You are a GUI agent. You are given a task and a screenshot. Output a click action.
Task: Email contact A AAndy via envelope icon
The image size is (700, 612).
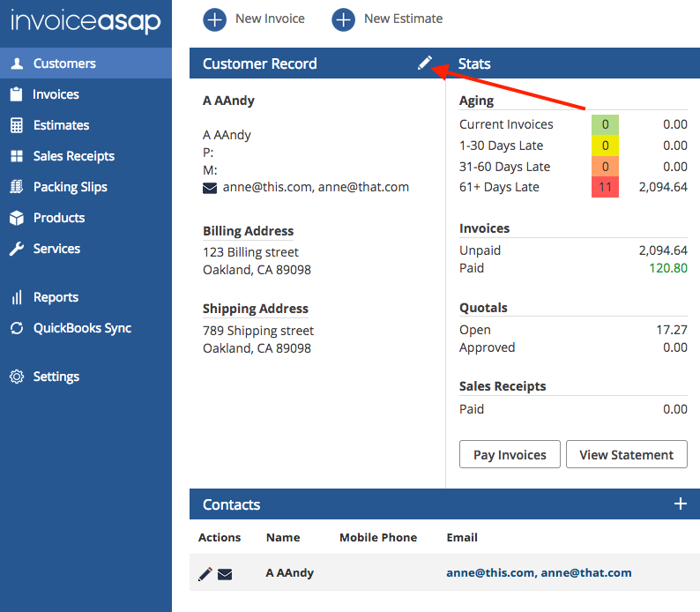tap(225, 574)
